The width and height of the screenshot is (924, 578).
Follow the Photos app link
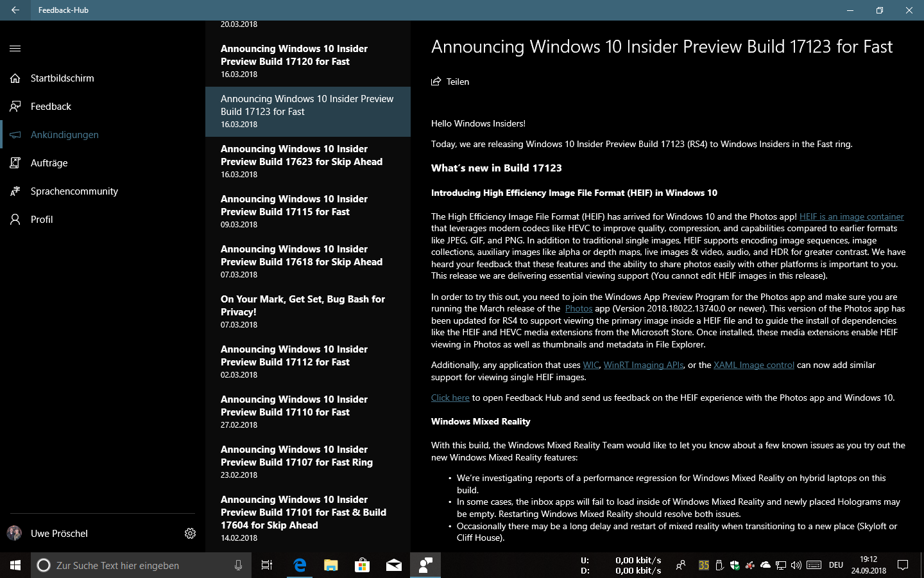coord(579,308)
